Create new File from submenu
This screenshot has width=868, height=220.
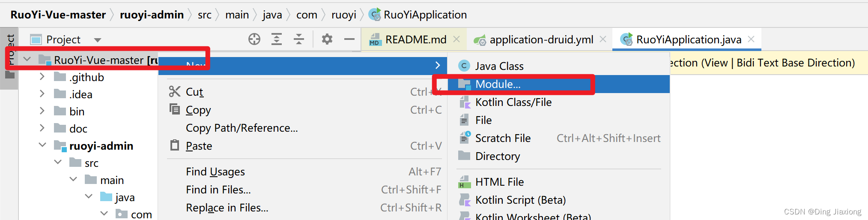558,120
